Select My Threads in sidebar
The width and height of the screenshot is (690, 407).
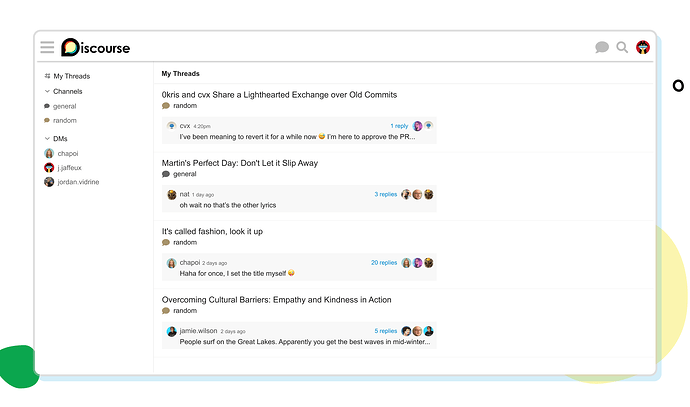[x=70, y=76]
